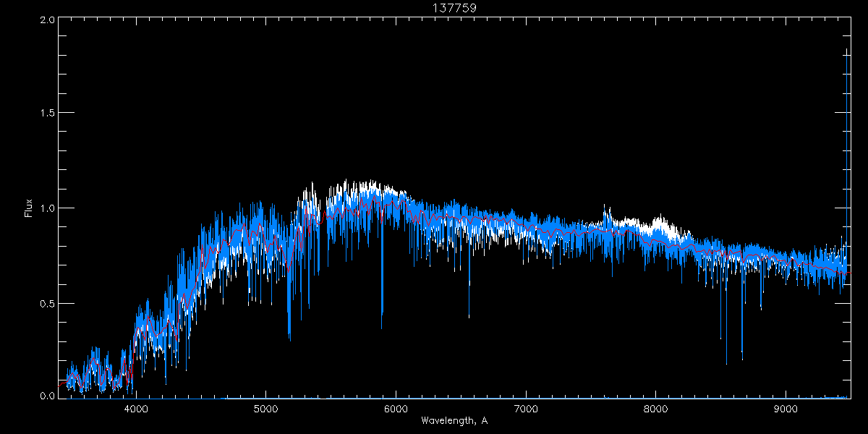The image size is (868, 434).
Task: Click the 'Wavelength, A' axis label
Action: [454, 420]
